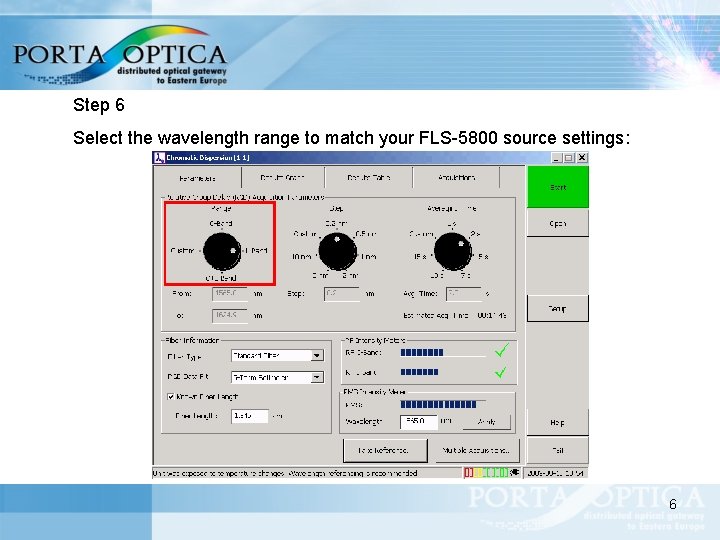This screenshot has height=540, width=720.
Task: Click the To wavelength field
Action: click(x=230, y=315)
